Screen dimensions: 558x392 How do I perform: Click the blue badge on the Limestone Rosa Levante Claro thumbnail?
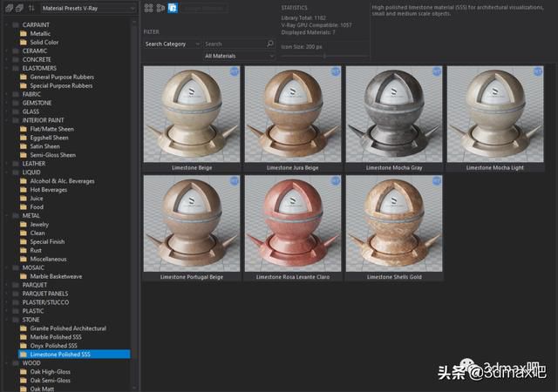click(336, 180)
